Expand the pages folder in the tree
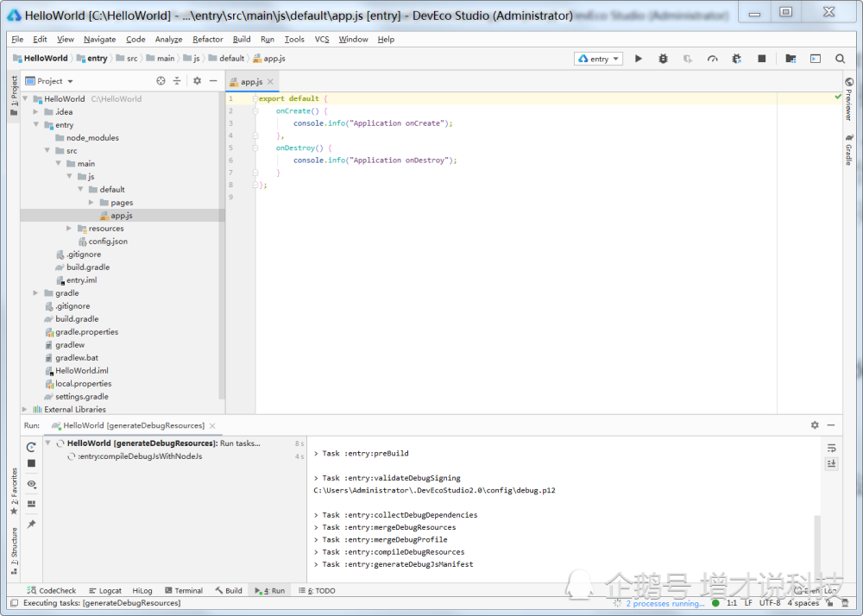 coord(91,203)
